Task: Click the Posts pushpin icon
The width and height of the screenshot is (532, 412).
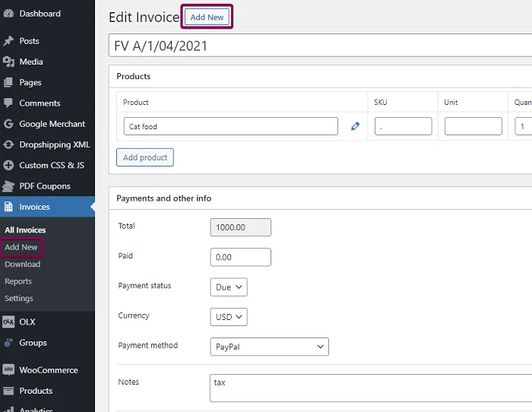Action: 8,41
